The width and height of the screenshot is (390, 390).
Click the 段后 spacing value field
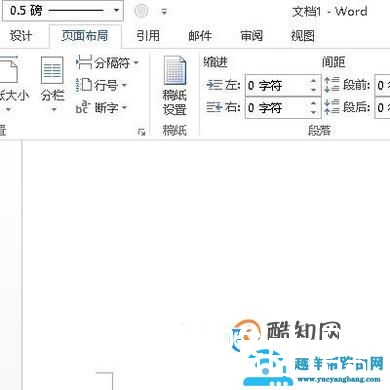click(x=382, y=108)
